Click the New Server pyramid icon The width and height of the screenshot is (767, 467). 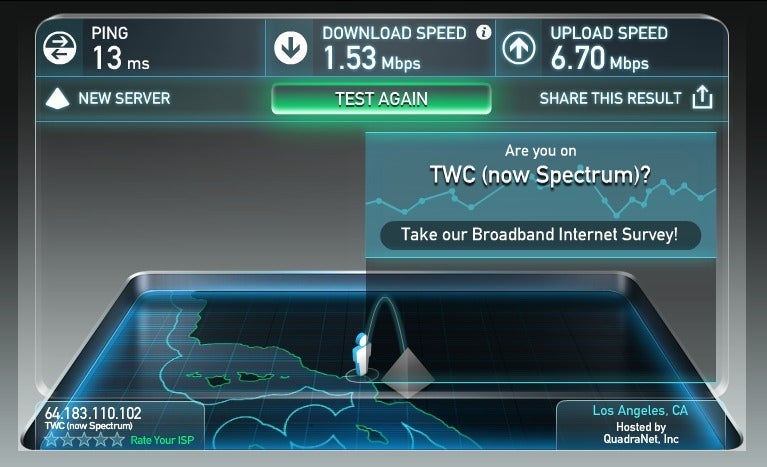[x=57, y=98]
